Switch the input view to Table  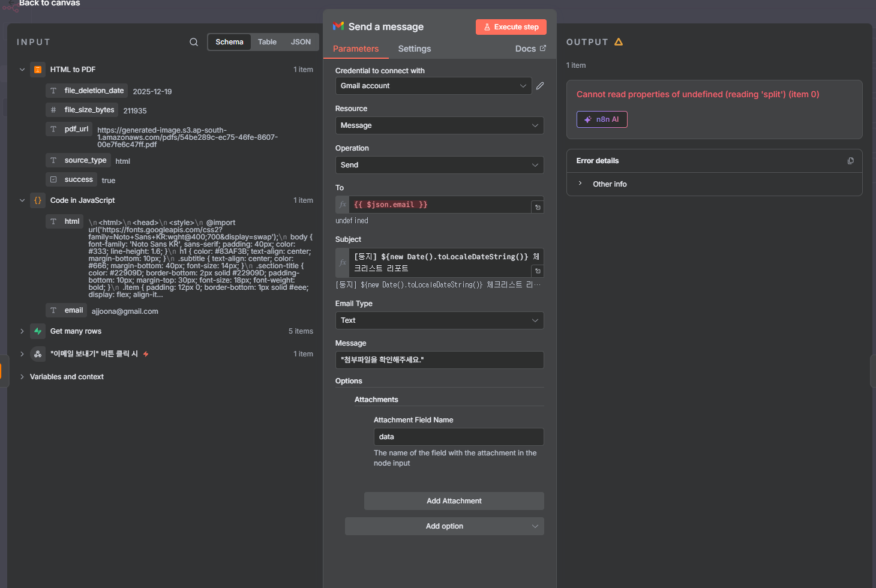pyautogui.click(x=267, y=42)
